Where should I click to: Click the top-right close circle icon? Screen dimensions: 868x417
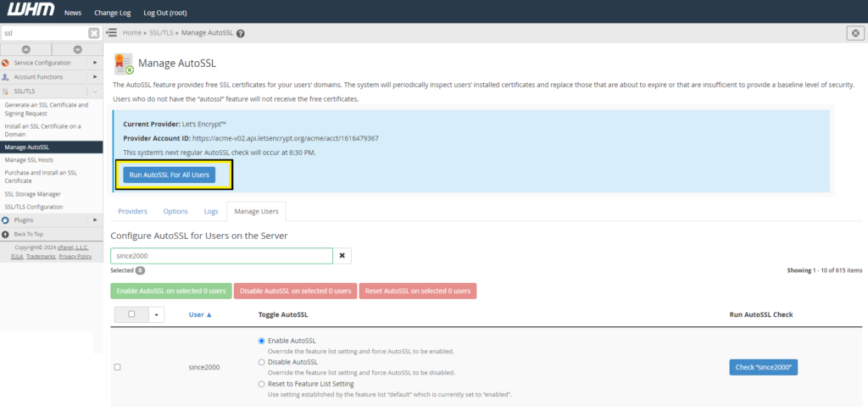(x=855, y=33)
